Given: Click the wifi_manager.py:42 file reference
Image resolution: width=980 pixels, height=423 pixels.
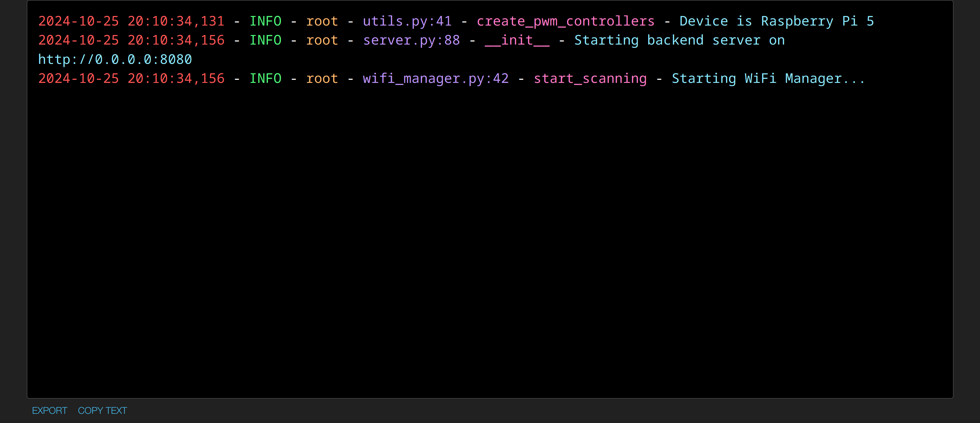Looking at the screenshot, I should [x=435, y=79].
